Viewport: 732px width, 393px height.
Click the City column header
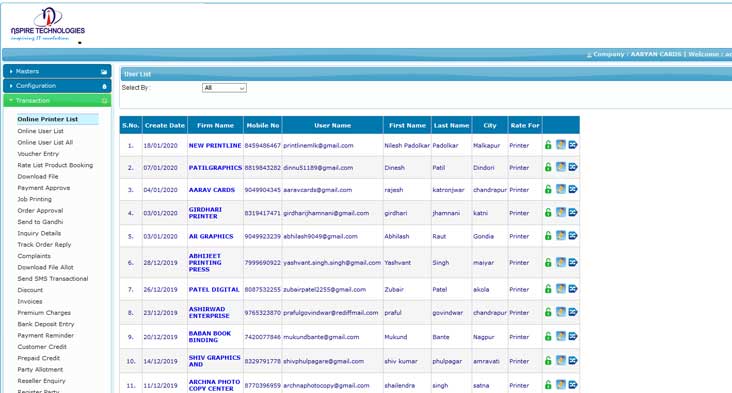490,125
